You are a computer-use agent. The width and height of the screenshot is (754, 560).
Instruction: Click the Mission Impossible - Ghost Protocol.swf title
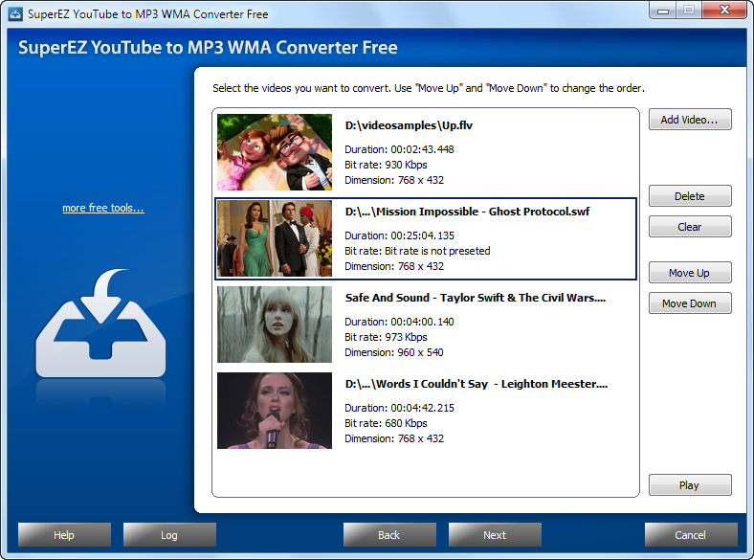click(x=467, y=212)
